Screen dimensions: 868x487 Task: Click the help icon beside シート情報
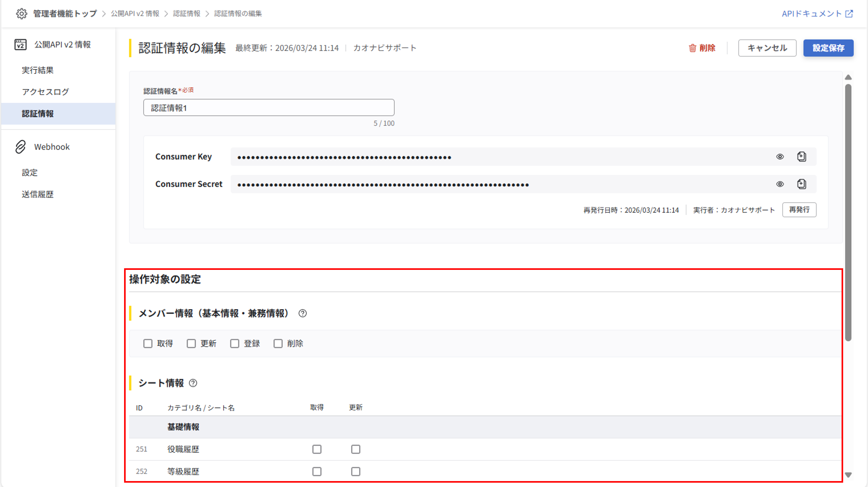(193, 383)
